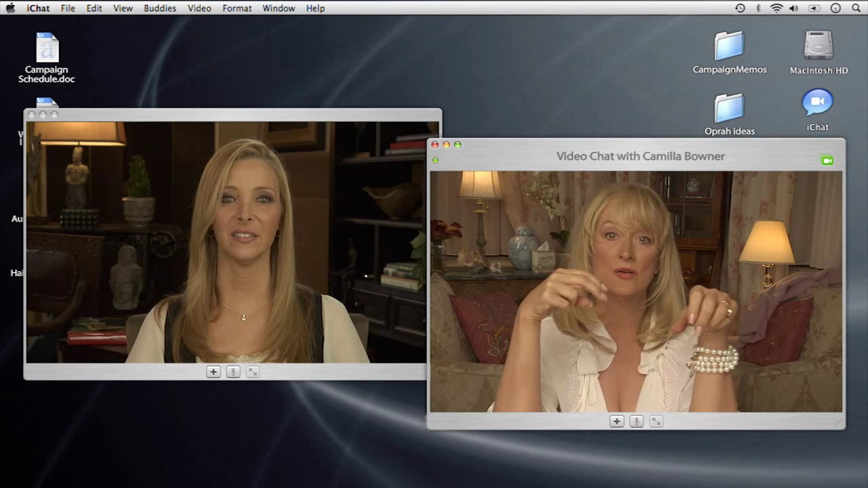Image resolution: width=868 pixels, height=488 pixels.
Task: Select the iChat desktop icon
Action: coord(818,110)
